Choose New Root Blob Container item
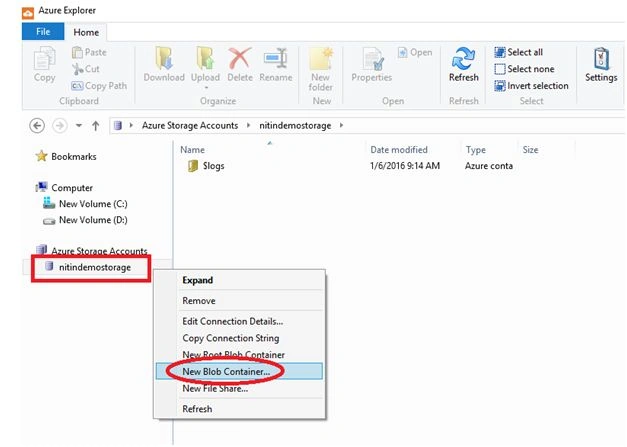This screenshot has height=447, width=627. pyautogui.click(x=234, y=355)
